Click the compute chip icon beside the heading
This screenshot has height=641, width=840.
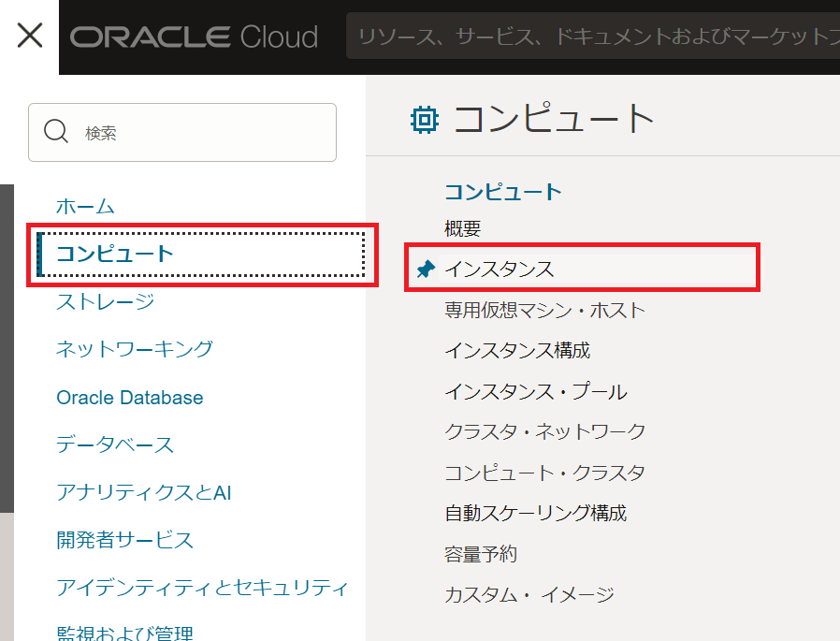click(x=425, y=120)
